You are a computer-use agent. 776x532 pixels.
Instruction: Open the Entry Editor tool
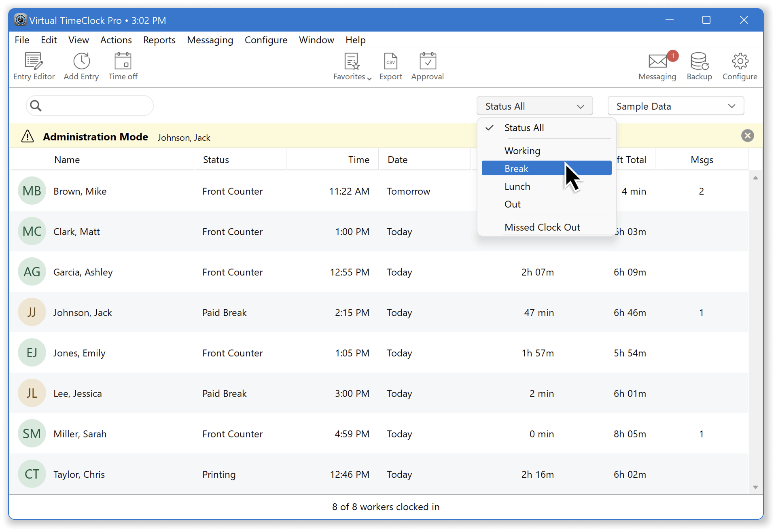coord(34,67)
